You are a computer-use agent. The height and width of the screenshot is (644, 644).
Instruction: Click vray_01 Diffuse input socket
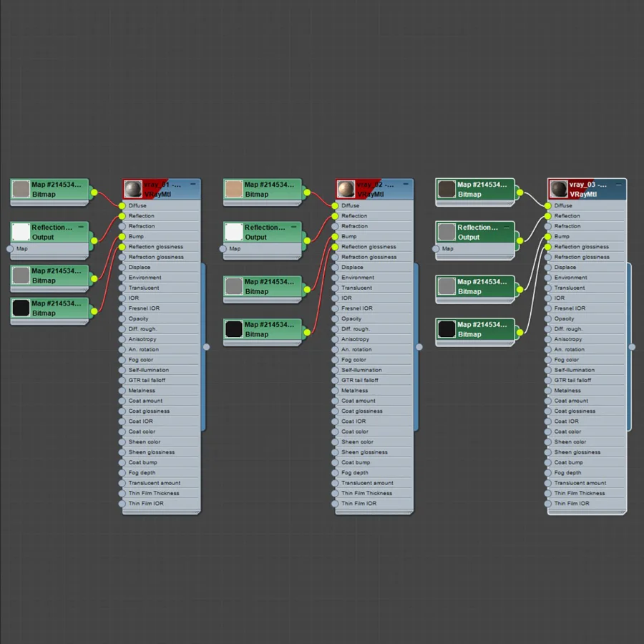click(122, 206)
